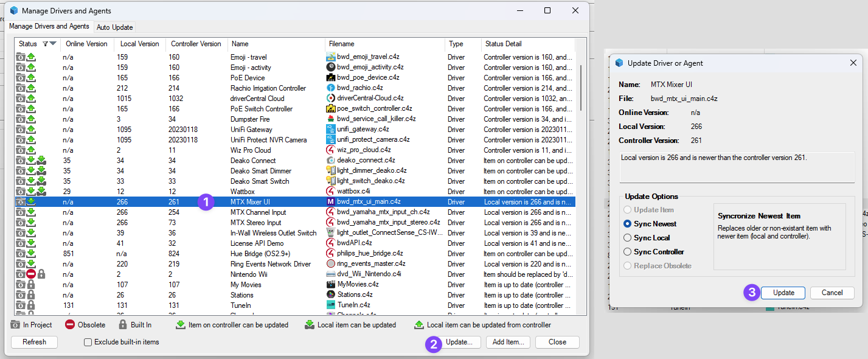The image size is (868, 359).
Task: Click the Refresh button
Action: click(x=34, y=342)
